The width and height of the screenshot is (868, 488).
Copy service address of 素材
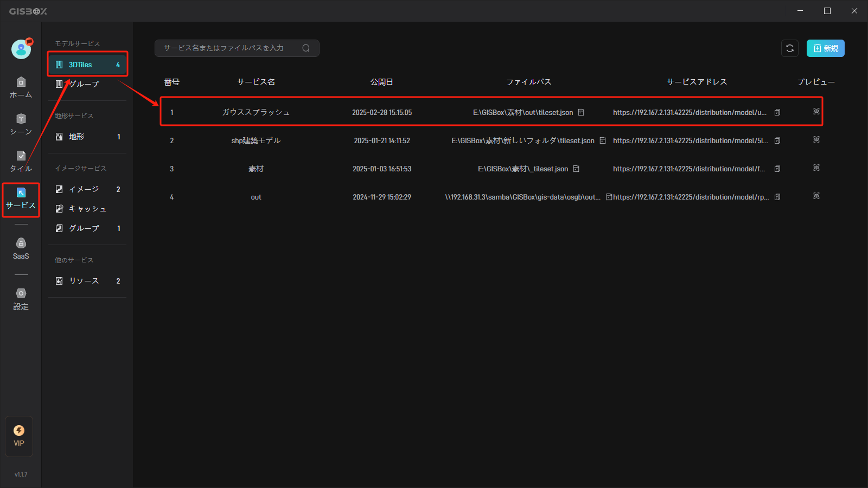point(777,169)
